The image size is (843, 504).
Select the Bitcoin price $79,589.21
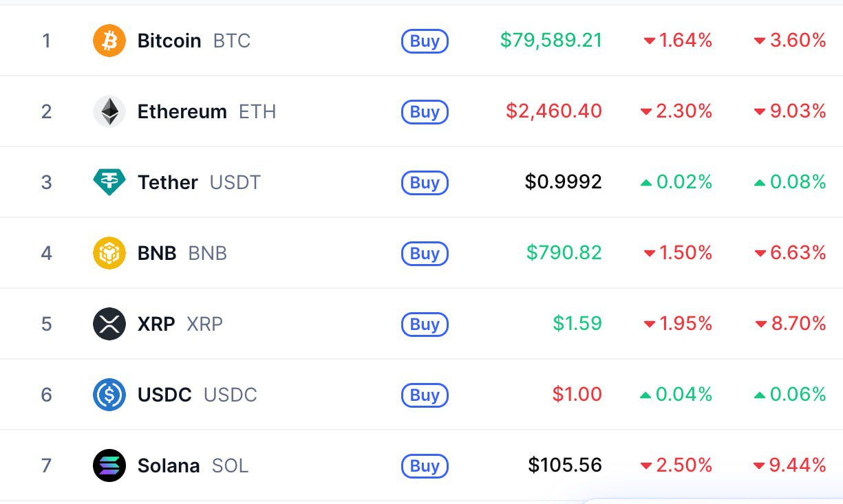click(x=551, y=41)
